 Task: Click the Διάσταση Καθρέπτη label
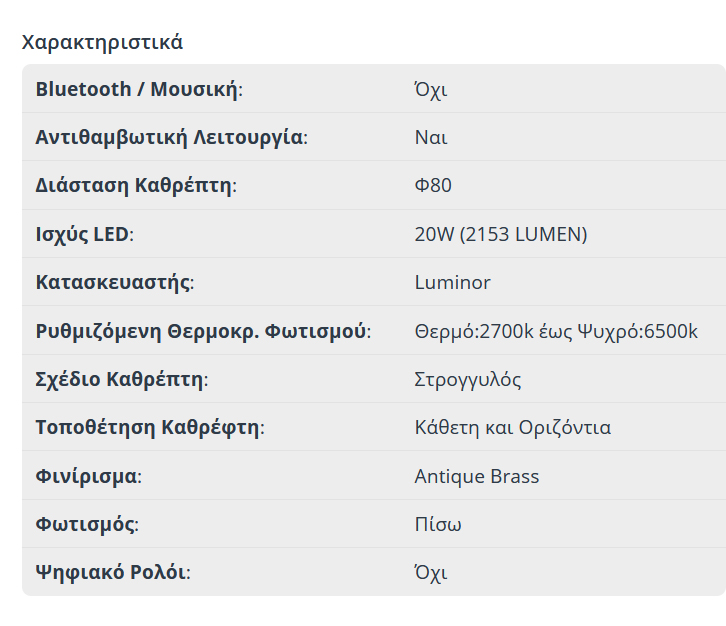coord(136,185)
